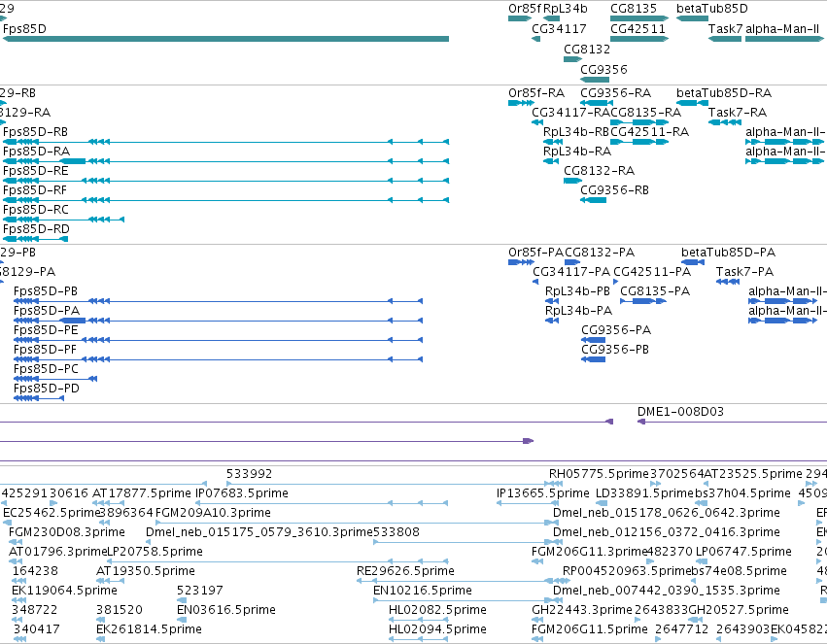The image size is (827, 644).
Task: Click the FGM209A10.3prime EST label
Action: point(213,513)
